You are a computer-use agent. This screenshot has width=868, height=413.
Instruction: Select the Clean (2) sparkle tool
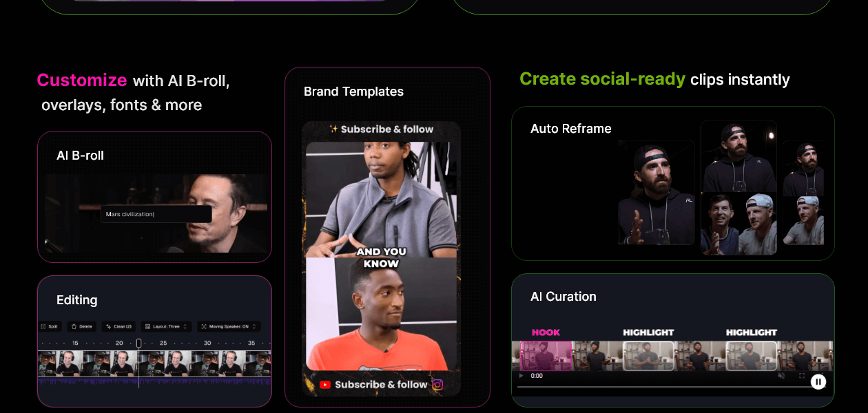pos(108,326)
